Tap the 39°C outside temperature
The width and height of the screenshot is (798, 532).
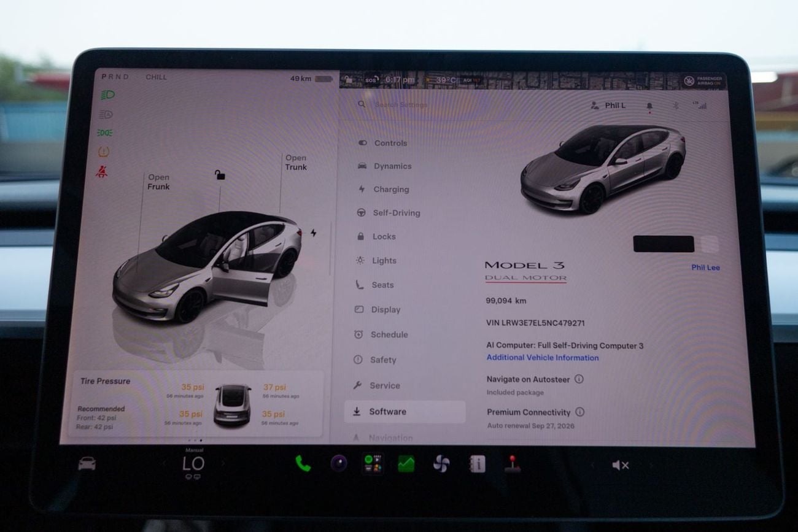[446, 80]
